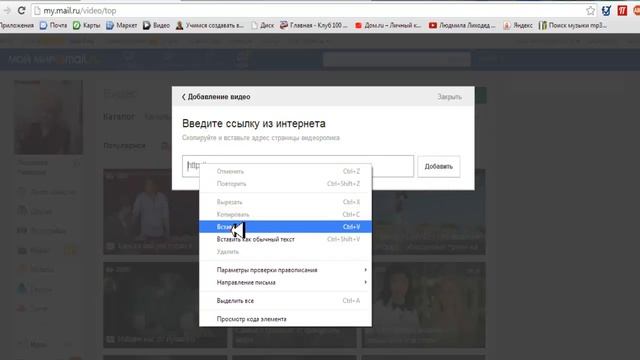Open Учимся создавать bookmark
This screenshot has height=360, width=640.
210,25
